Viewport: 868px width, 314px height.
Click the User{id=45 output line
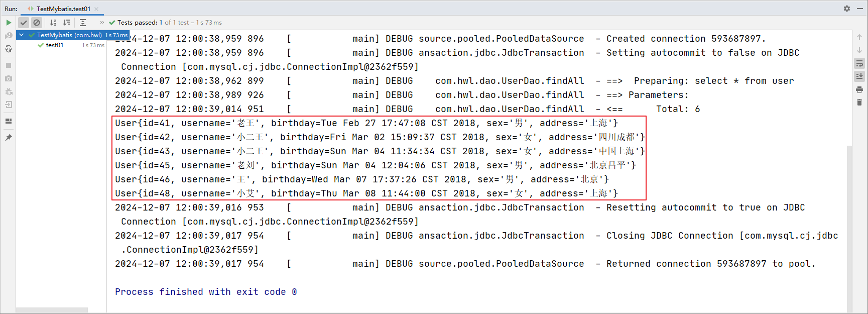376,165
